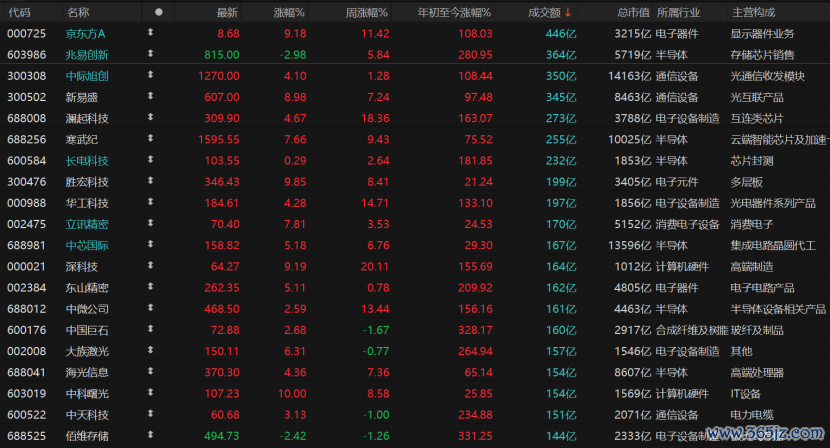This screenshot has width=830, height=448.
Task: Sort by 主营构成 column header
Action: 753,13
